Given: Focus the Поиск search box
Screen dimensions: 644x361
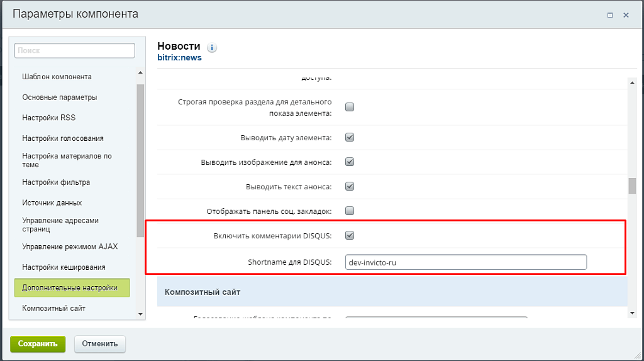Looking at the screenshot, I should click(x=74, y=50).
